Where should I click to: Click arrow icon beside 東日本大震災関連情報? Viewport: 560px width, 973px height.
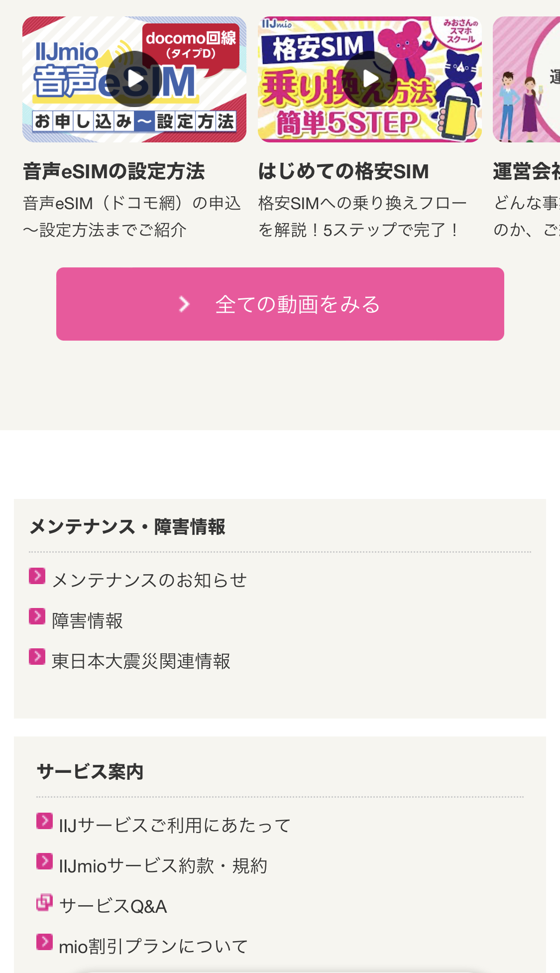37,657
